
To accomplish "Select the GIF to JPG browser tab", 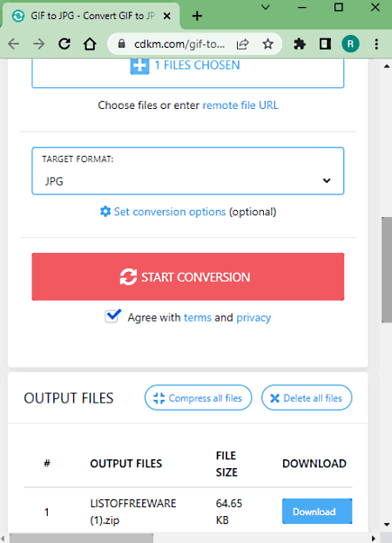I will coord(91,16).
